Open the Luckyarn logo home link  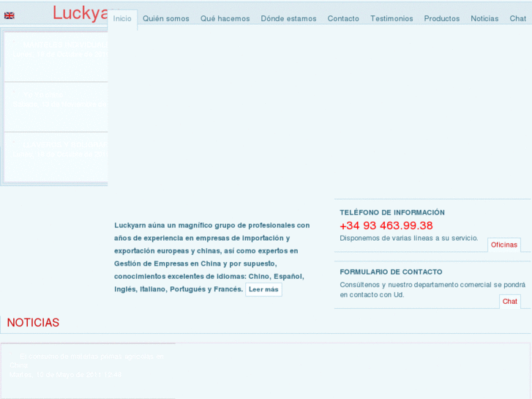80,14
